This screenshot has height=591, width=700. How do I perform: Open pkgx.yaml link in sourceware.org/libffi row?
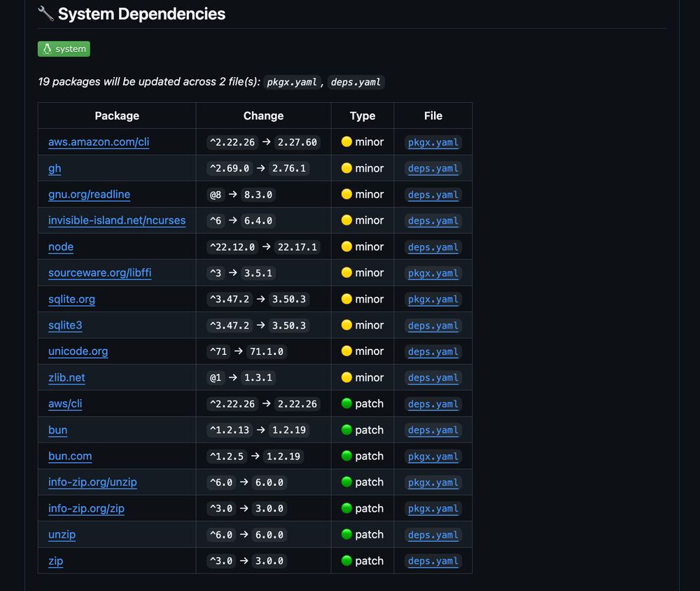coord(433,273)
